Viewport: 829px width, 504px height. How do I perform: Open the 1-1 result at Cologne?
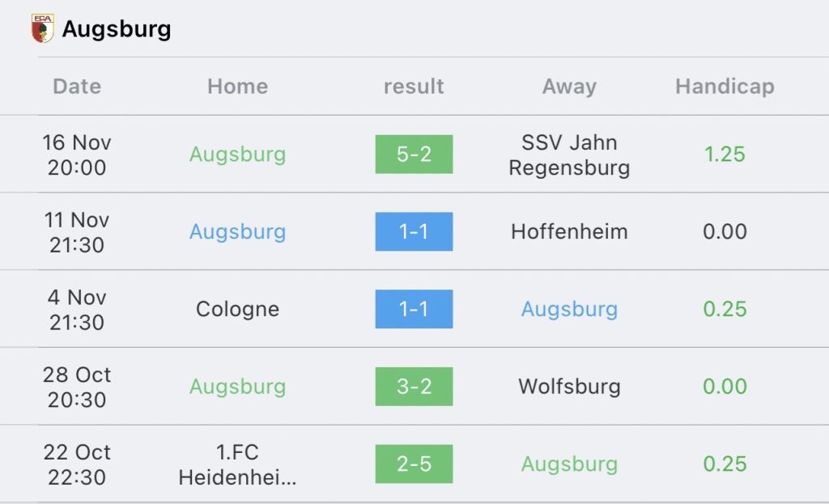(x=414, y=309)
